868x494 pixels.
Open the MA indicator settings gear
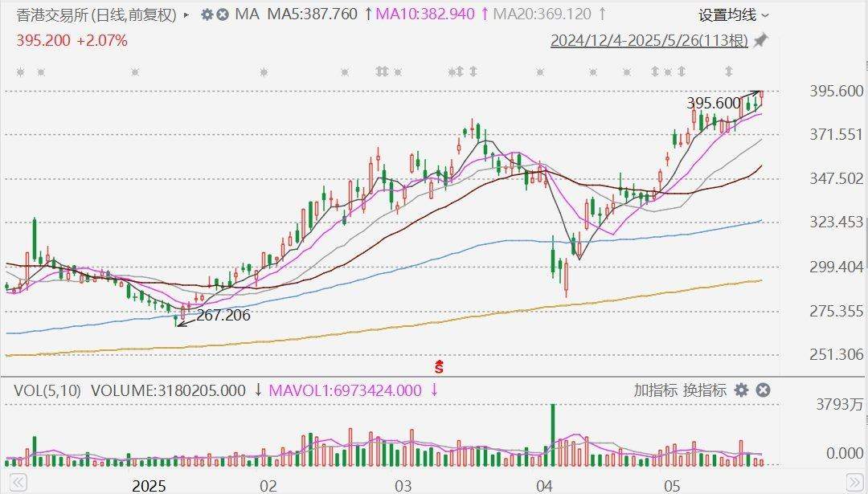click(207, 14)
